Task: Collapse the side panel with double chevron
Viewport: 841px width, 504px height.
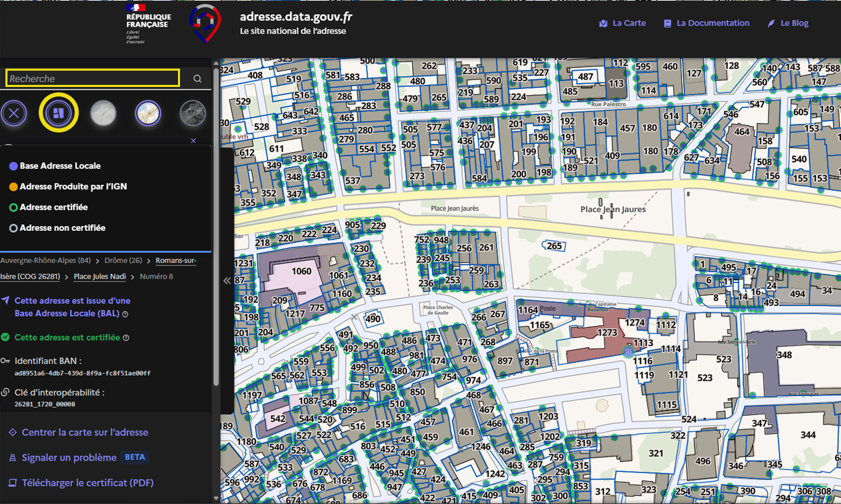Action: pos(227,281)
